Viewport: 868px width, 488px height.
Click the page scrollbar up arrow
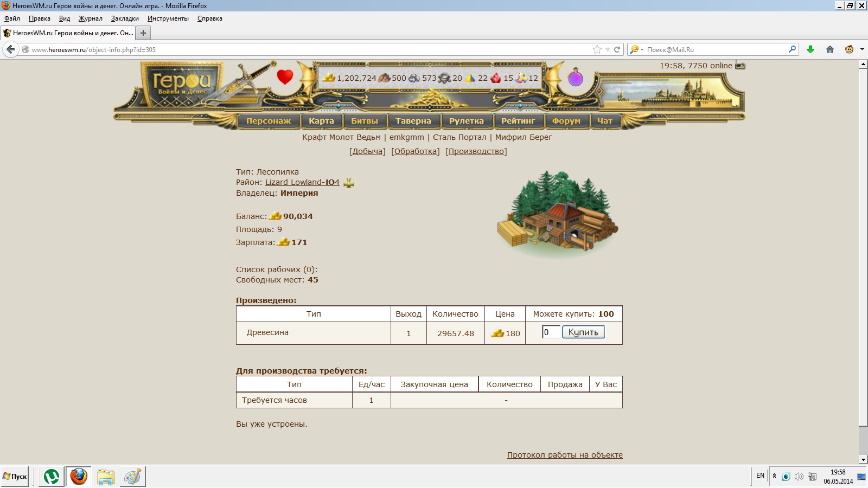[863, 65]
